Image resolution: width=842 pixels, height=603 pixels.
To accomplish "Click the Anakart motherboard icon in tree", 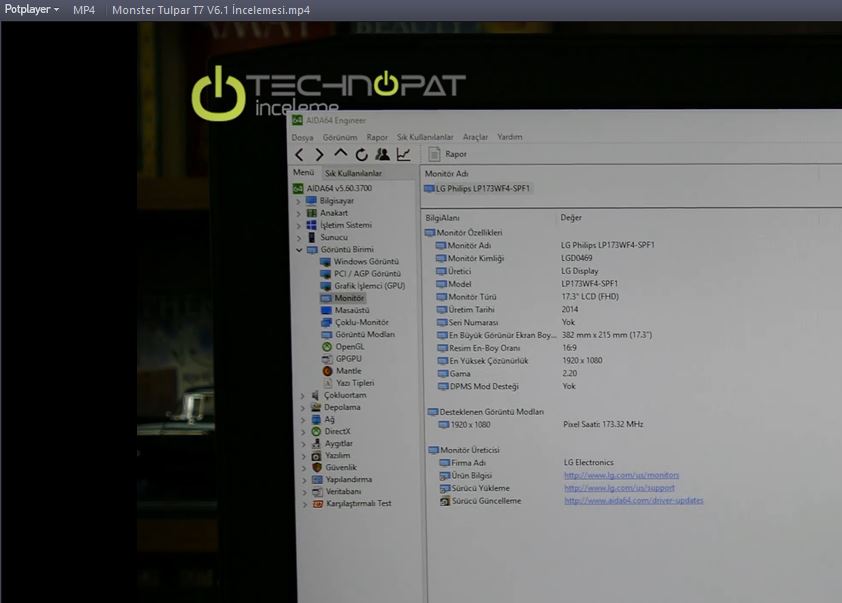I will point(311,213).
